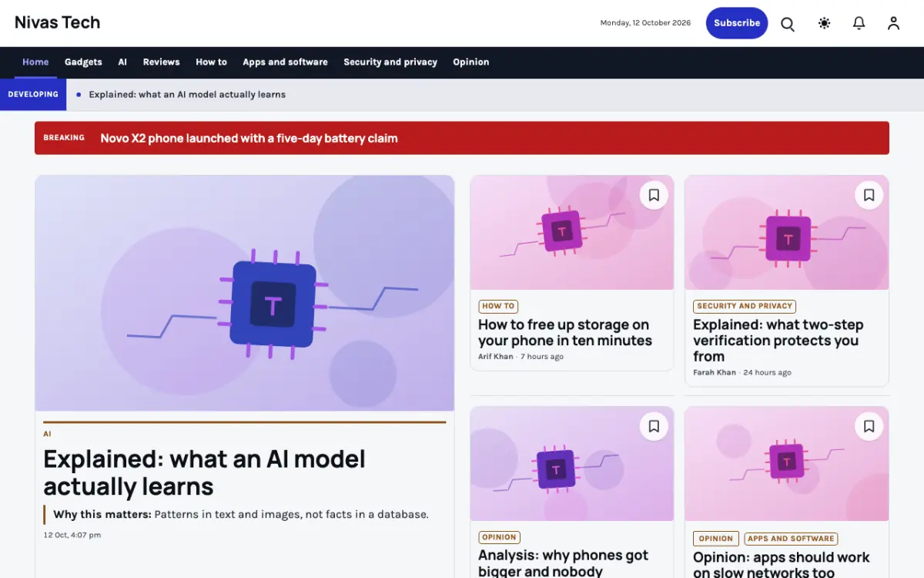Open the notifications bell icon

pyautogui.click(x=859, y=23)
